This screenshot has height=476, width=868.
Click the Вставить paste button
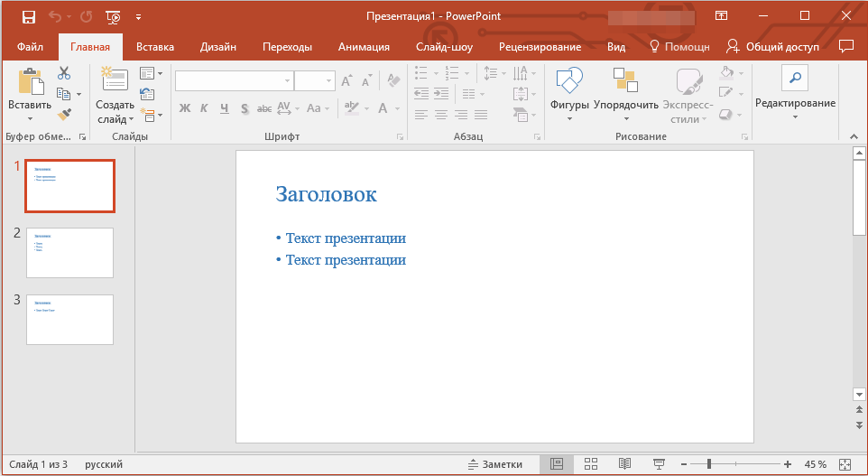(x=30, y=94)
